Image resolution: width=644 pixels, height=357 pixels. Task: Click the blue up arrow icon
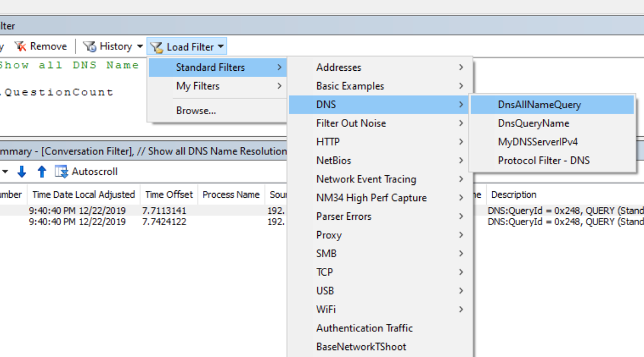click(x=42, y=172)
